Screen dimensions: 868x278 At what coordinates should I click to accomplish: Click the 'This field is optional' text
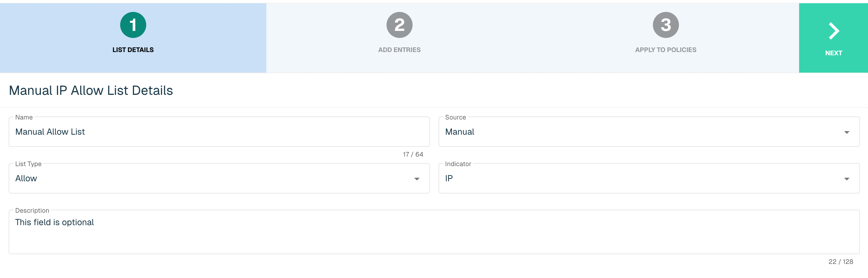tap(55, 222)
